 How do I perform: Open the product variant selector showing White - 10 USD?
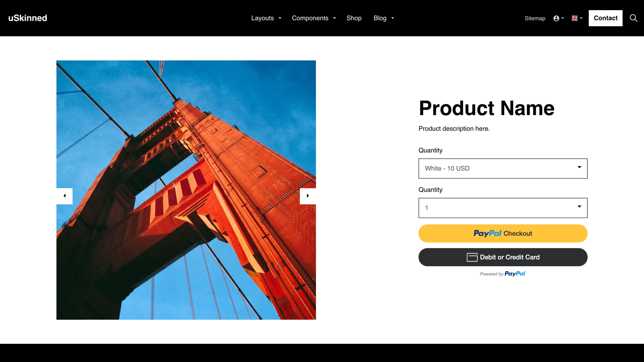[503, 169]
